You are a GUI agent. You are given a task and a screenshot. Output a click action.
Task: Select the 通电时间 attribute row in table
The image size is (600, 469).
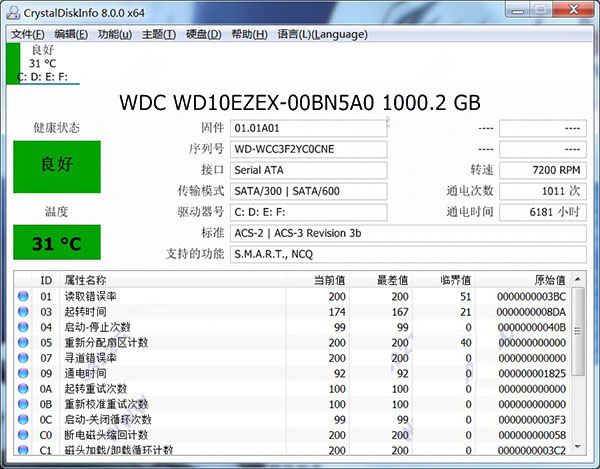[293, 373]
